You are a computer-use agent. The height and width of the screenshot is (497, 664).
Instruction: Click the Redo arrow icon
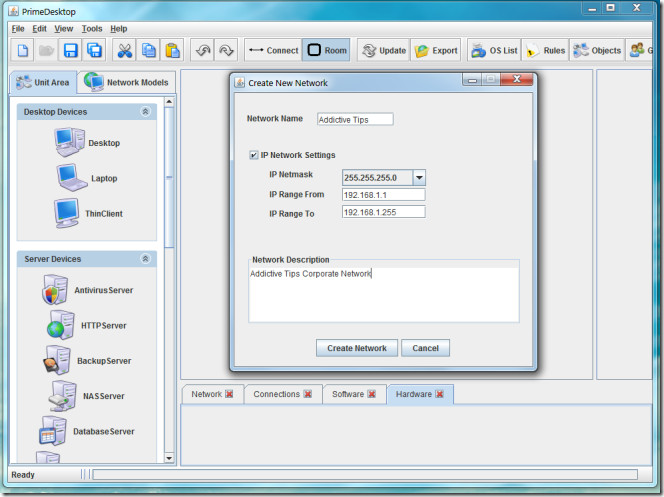pos(227,50)
